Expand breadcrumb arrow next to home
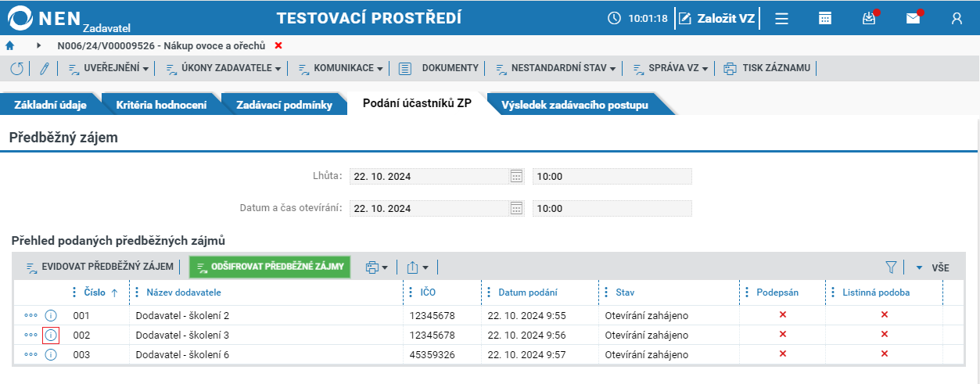Image resolution: width=980 pixels, height=384 pixels. (38, 45)
